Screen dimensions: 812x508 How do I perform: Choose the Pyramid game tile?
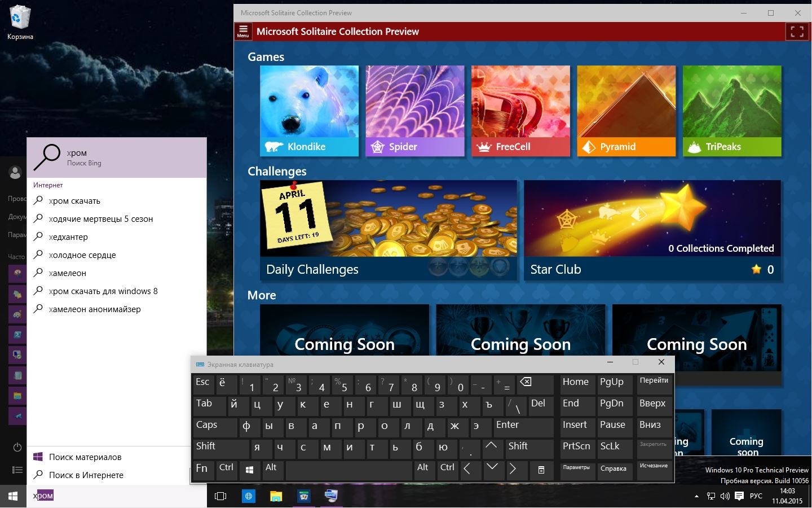coord(626,111)
